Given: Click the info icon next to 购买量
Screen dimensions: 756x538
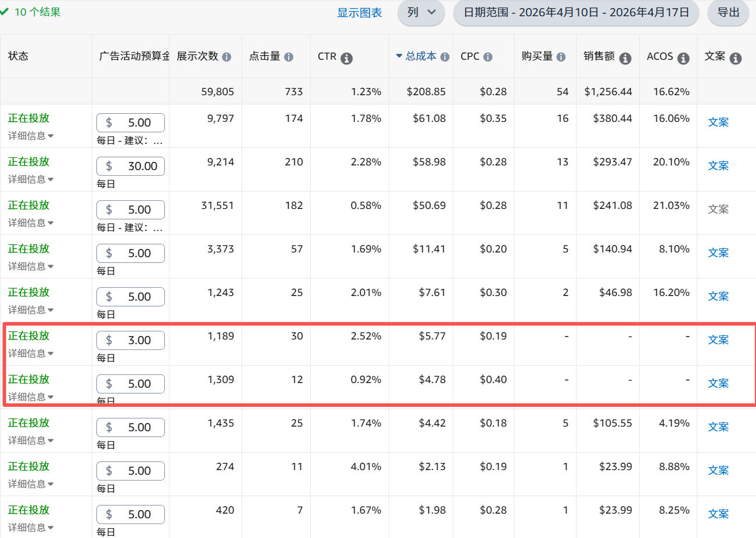Looking at the screenshot, I should [x=561, y=57].
